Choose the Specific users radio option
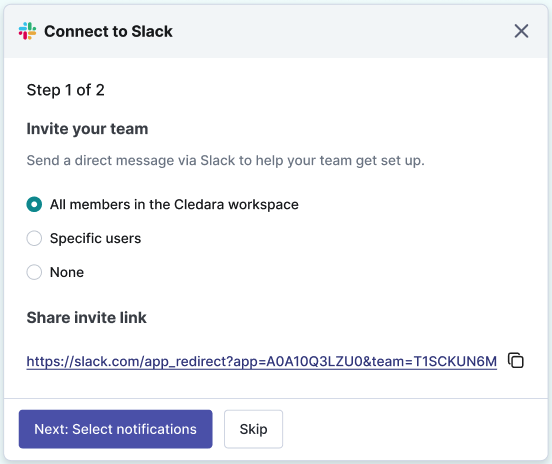Viewport: 552px width, 464px height. coord(34,238)
